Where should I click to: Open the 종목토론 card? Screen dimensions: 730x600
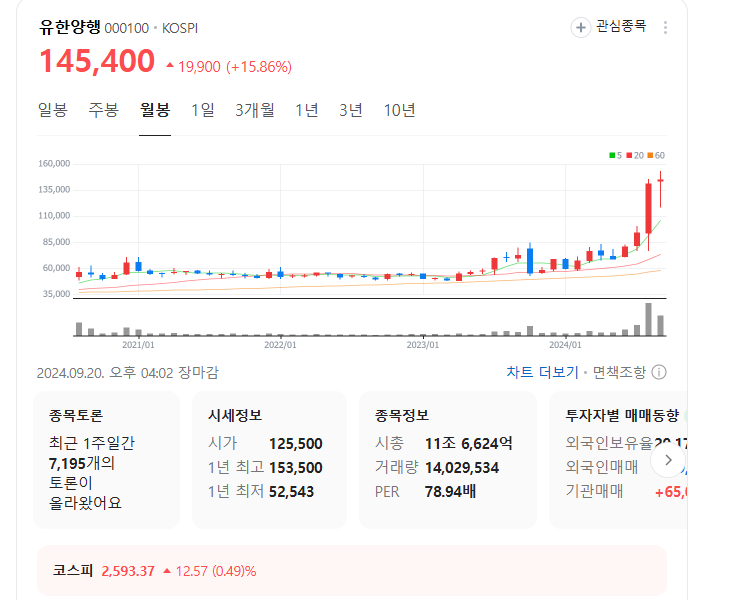[107, 460]
